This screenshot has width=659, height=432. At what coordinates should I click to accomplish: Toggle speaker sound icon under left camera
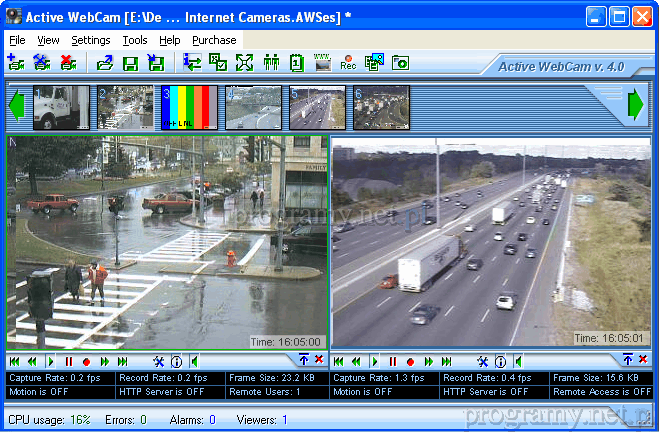[194, 361]
